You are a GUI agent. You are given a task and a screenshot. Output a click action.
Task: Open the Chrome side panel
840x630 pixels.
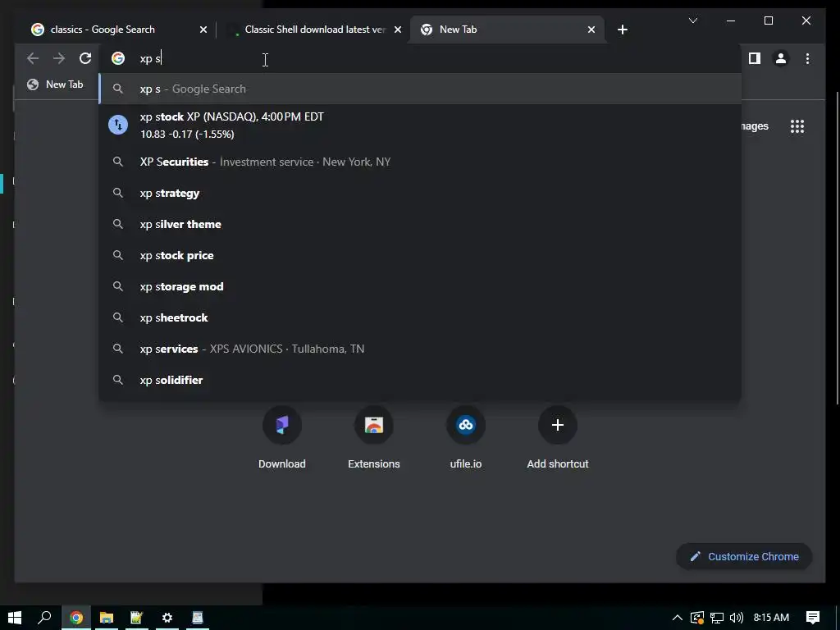755,58
